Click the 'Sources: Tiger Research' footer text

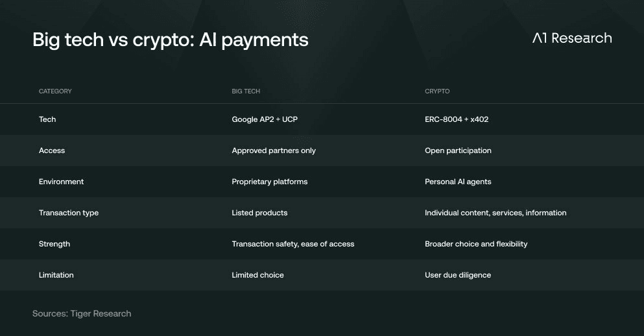pyautogui.click(x=82, y=314)
